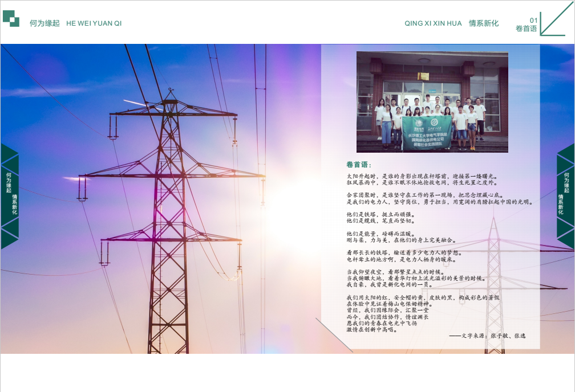
Task: Click the line "他们是铁塔,挺立而顽强。"
Action: (x=381, y=214)
